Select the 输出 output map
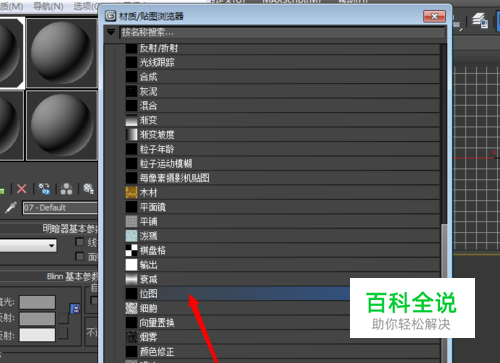The width and height of the screenshot is (500, 363). pos(282,265)
